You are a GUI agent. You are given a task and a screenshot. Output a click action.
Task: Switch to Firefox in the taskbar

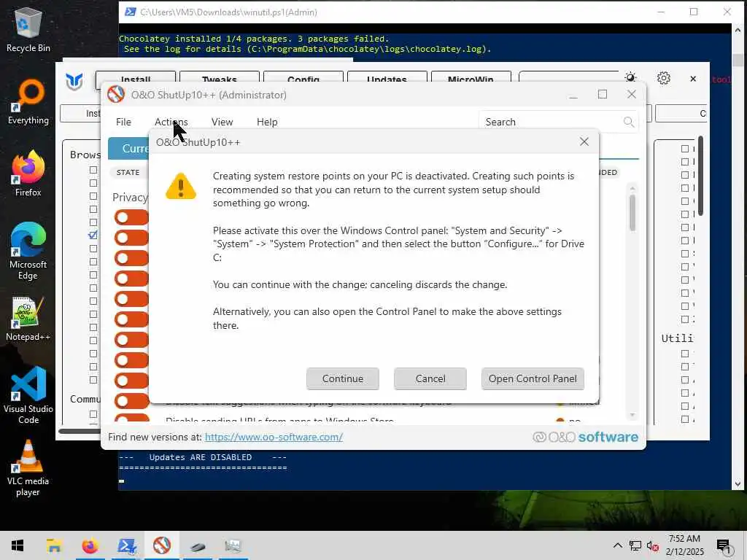pyautogui.click(x=90, y=545)
